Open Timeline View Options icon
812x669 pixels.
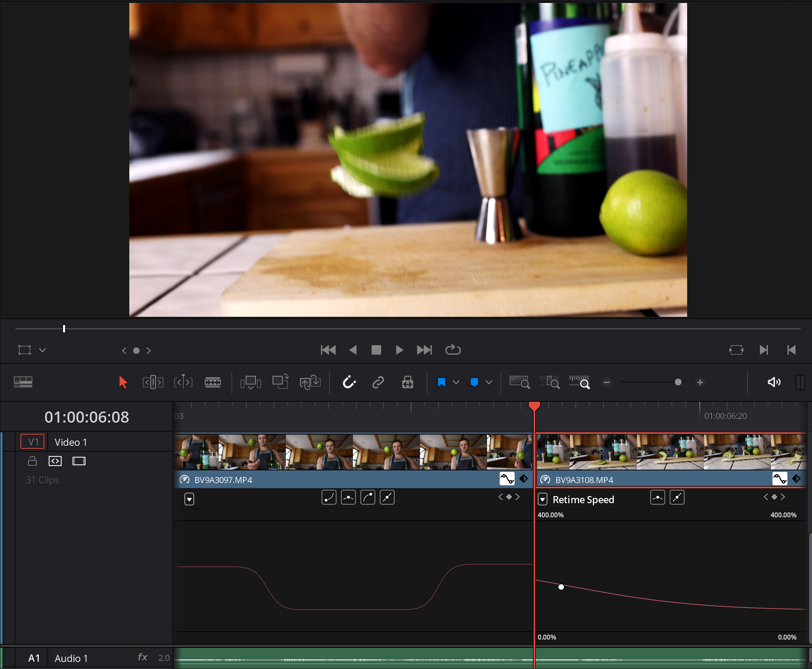click(23, 382)
